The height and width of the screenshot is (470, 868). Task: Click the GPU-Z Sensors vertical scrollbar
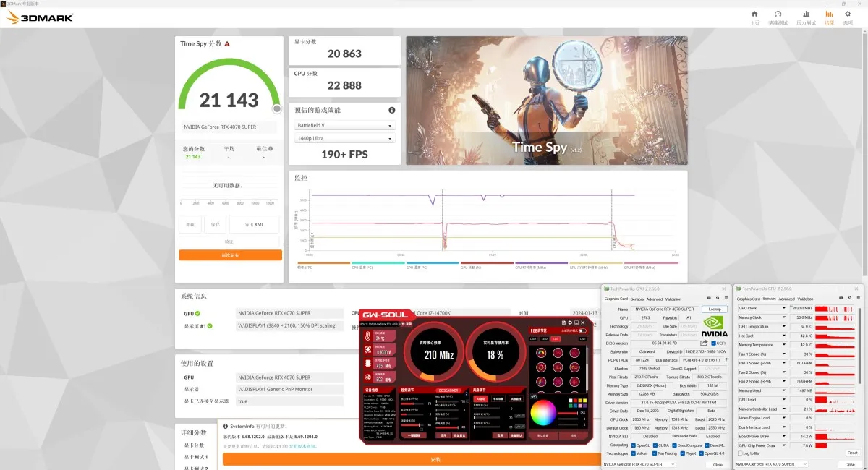coord(859,345)
